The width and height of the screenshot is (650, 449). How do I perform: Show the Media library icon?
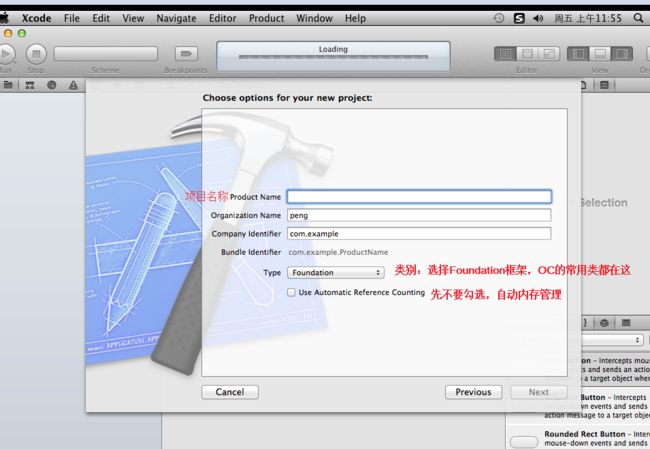coord(626,323)
